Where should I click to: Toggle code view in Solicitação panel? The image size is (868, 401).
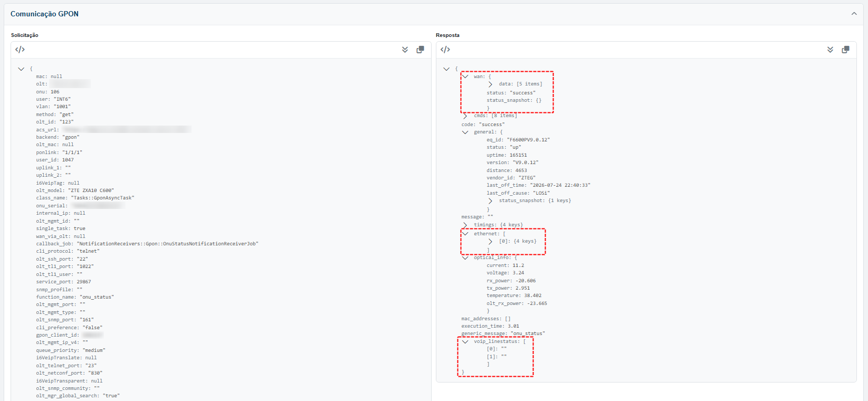[20, 50]
